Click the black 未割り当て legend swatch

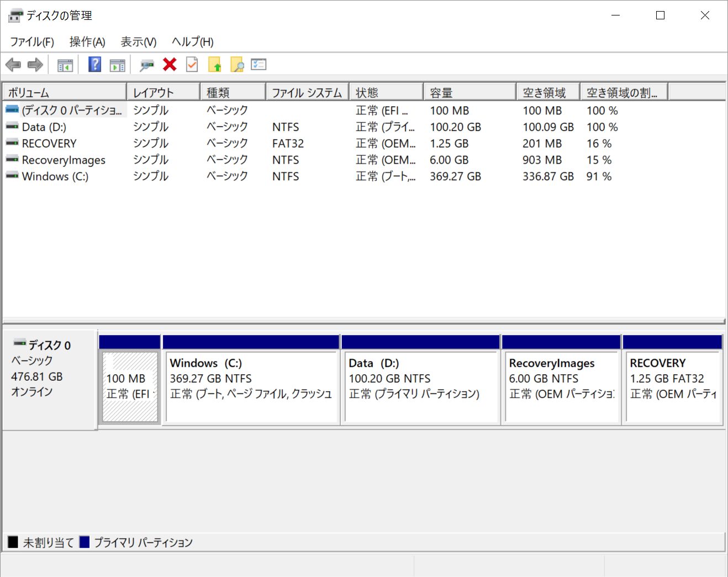point(13,542)
